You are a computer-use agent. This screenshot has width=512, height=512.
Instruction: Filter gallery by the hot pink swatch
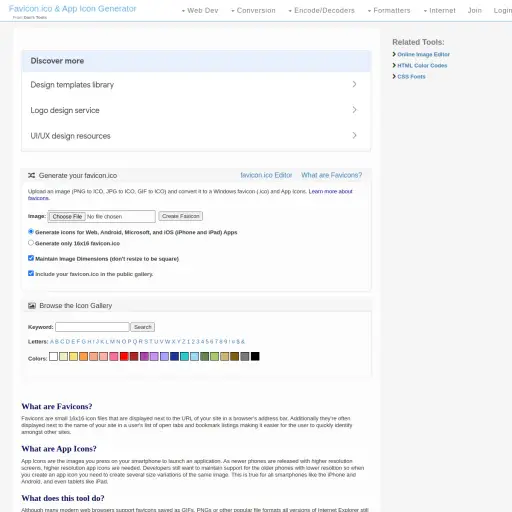click(x=114, y=357)
